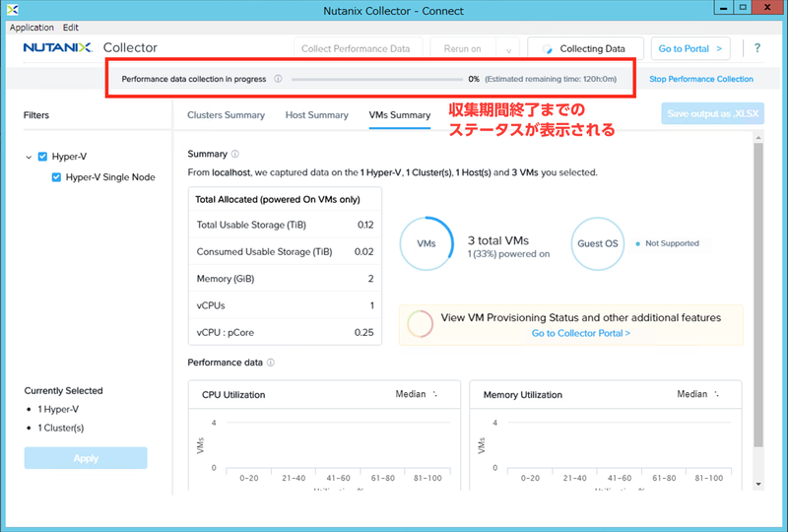The image size is (788, 532).
Task: Switch to Host Summary tab
Action: point(316,115)
